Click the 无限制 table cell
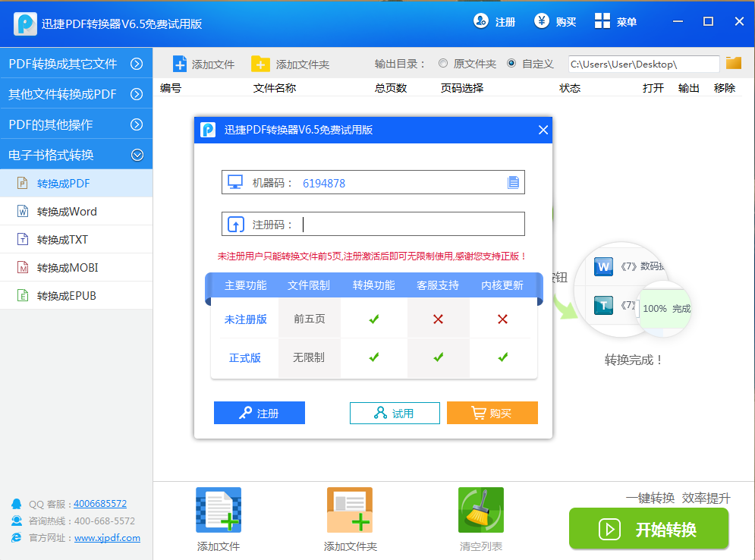755x560 pixels. coord(309,357)
